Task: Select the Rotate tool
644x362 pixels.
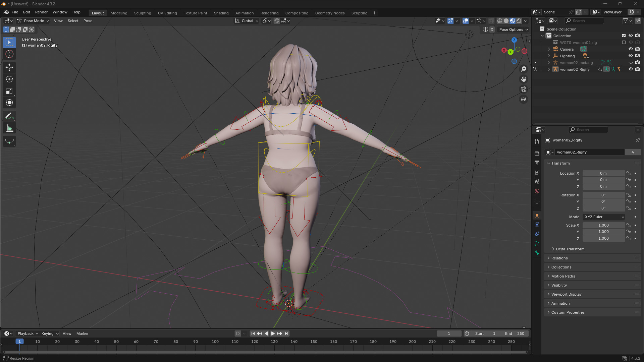Action: coord(9,79)
